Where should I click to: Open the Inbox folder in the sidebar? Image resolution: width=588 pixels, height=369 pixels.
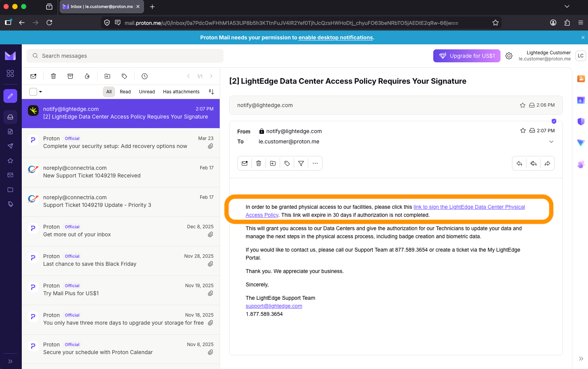[x=10, y=117]
